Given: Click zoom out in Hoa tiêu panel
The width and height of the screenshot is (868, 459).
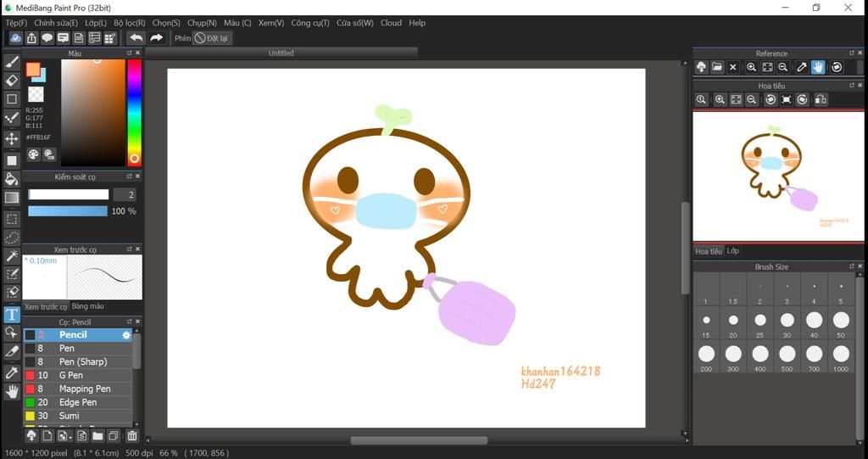Looking at the screenshot, I should [x=752, y=100].
